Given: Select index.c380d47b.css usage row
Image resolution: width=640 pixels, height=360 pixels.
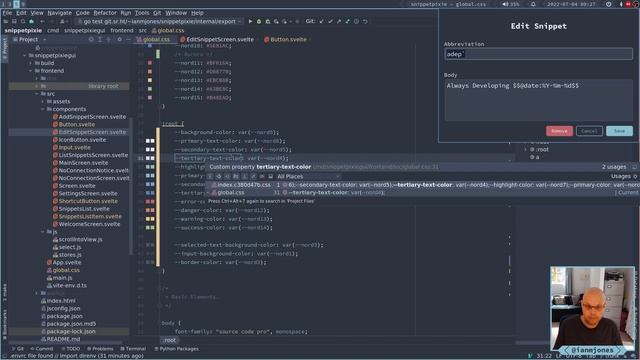Looking at the screenshot, I should click(422, 185).
